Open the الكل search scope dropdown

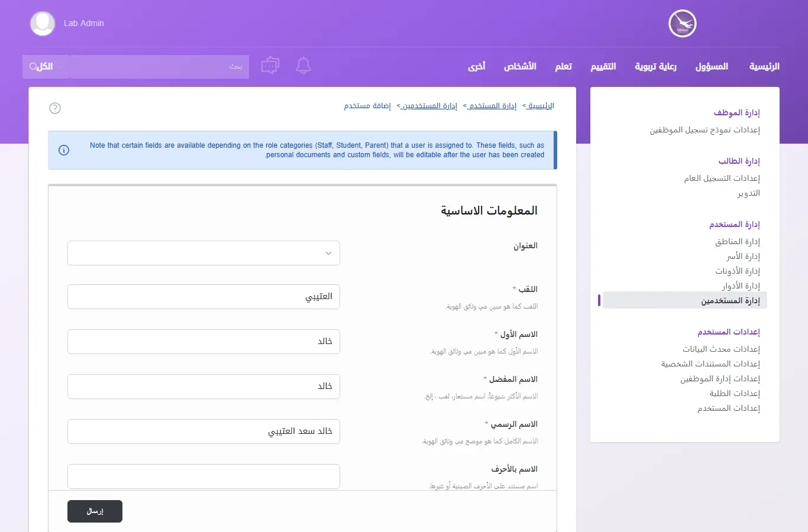pyautogui.click(x=46, y=67)
